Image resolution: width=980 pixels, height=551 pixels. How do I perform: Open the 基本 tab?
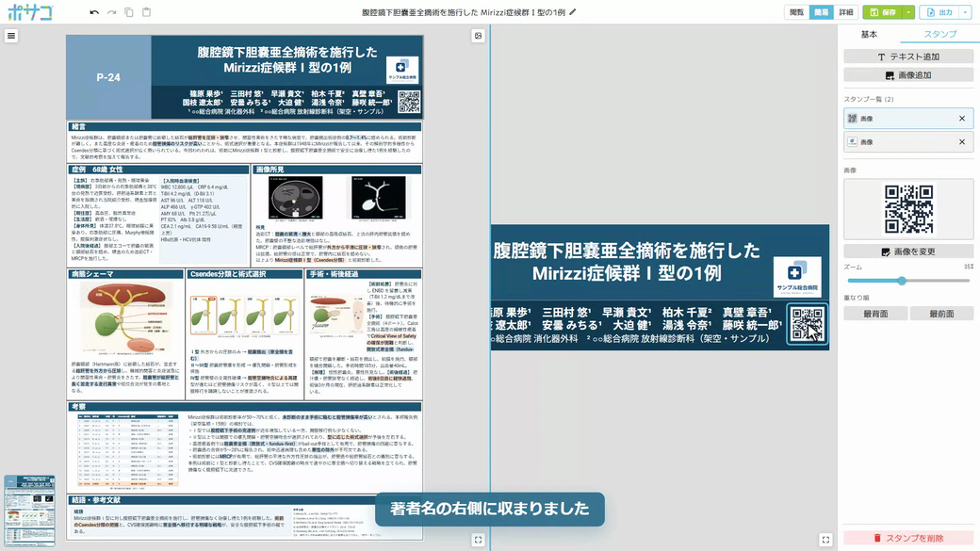870,34
